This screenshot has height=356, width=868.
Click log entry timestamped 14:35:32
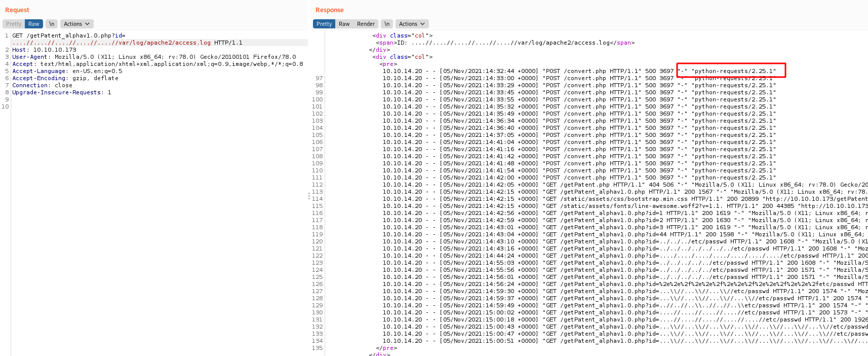pos(579,106)
